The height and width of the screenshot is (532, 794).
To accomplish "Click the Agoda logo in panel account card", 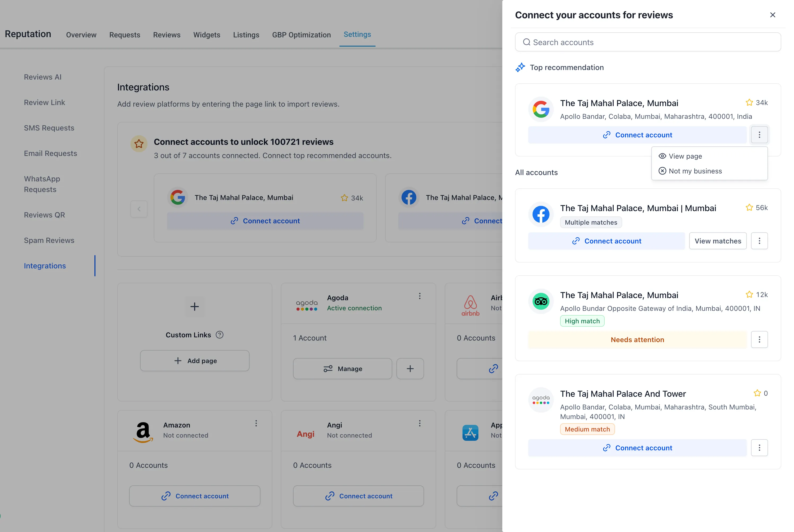I will [541, 400].
